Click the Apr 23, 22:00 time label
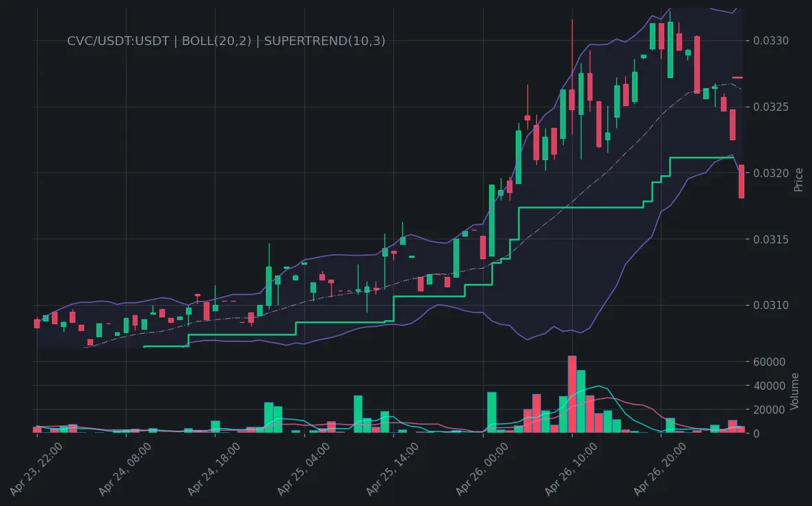Image resolution: width=812 pixels, height=506 pixels. coord(36,469)
